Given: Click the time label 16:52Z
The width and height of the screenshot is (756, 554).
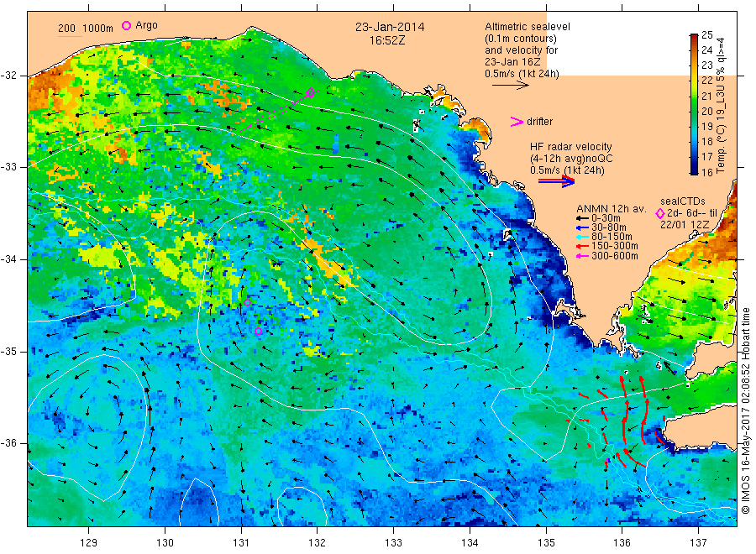Looking at the screenshot, I should pos(387,41).
